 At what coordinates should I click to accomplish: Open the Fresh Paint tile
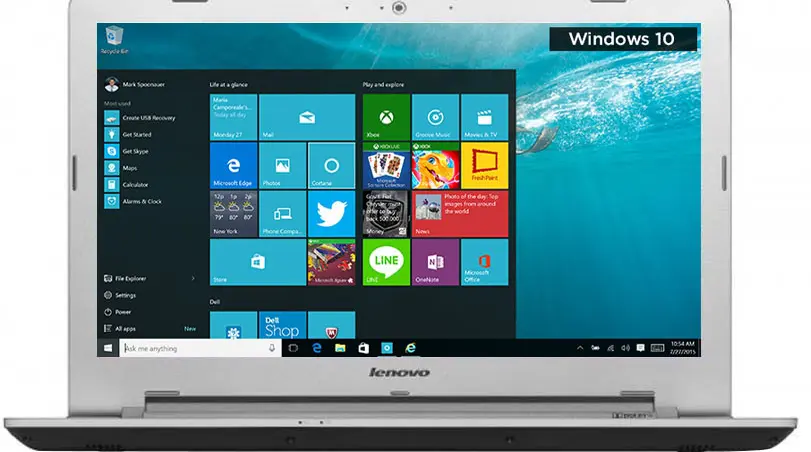pyautogui.click(x=485, y=165)
